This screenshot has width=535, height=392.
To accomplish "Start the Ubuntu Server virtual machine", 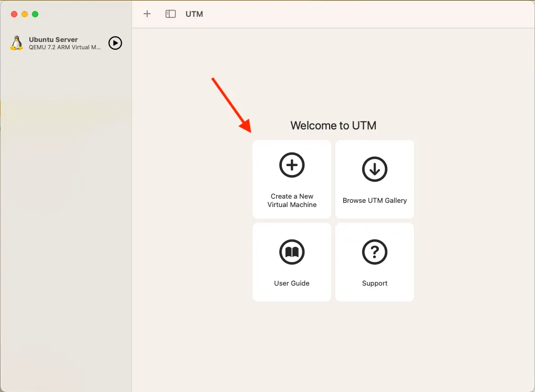I will 115,43.
